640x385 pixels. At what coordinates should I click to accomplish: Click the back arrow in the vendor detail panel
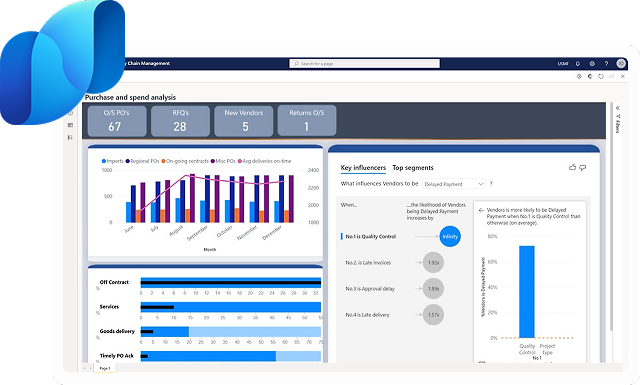(x=481, y=210)
